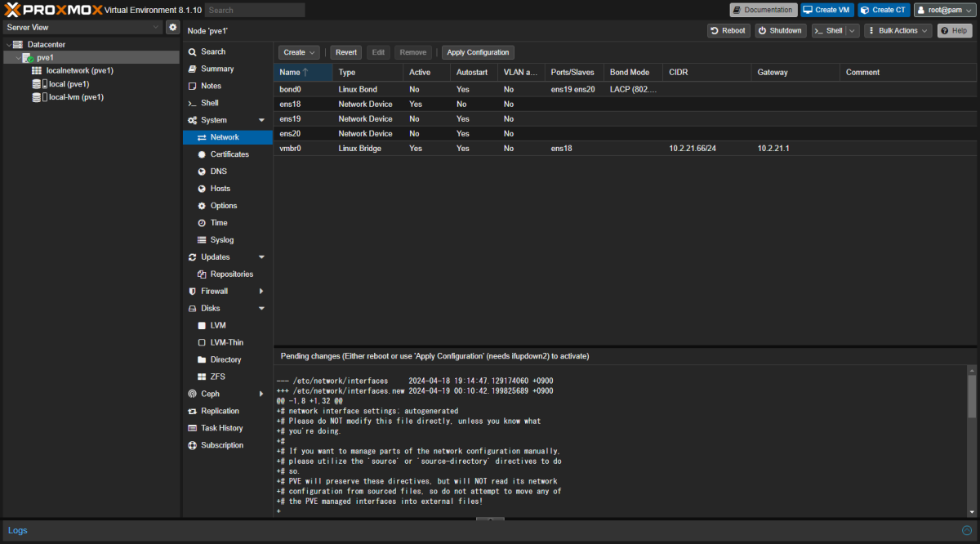Select the vmbr0 row
Image resolution: width=980 pixels, height=544 pixels.
[x=625, y=149]
